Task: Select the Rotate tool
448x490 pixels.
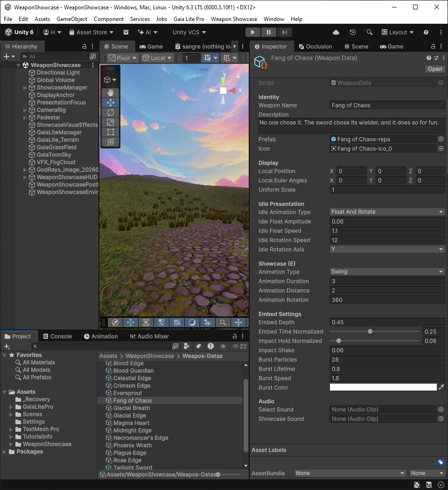Action: coord(110,112)
